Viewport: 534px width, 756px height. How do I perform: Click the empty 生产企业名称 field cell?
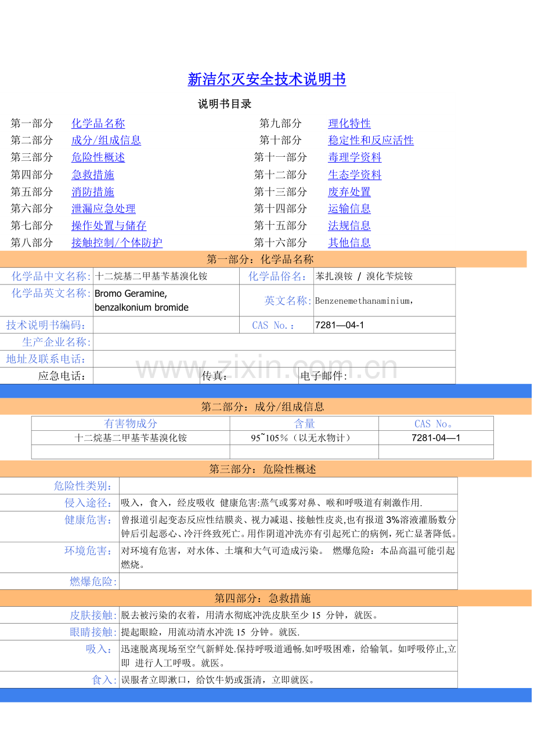(x=274, y=342)
